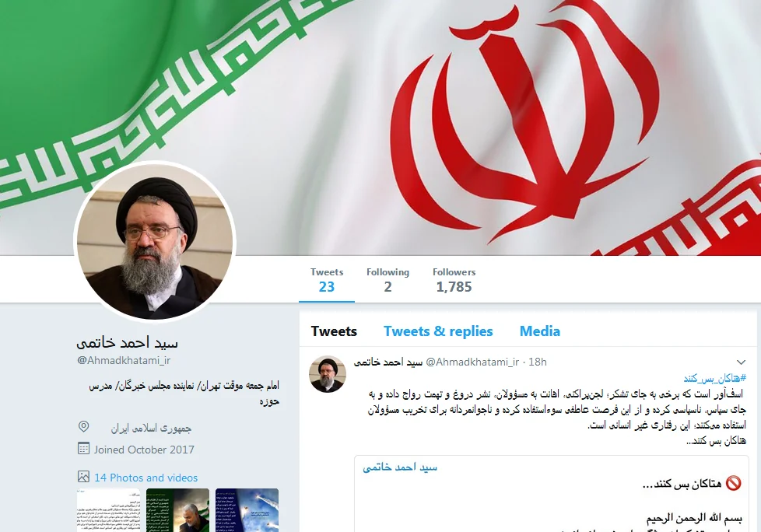Image resolution: width=761 pixels, height=532 pixels.
Task: Switch to Tweets & replies tab
Action: pyautogui.click(x=438, y=331)
